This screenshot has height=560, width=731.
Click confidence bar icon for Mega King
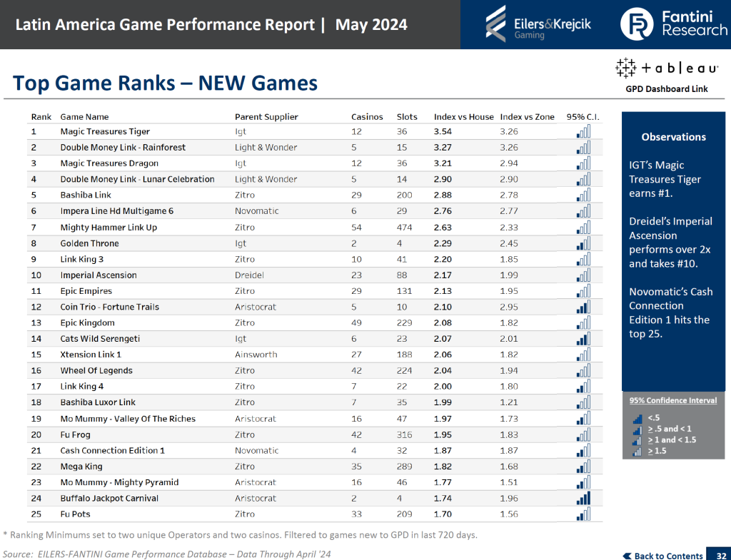point(583,467)
